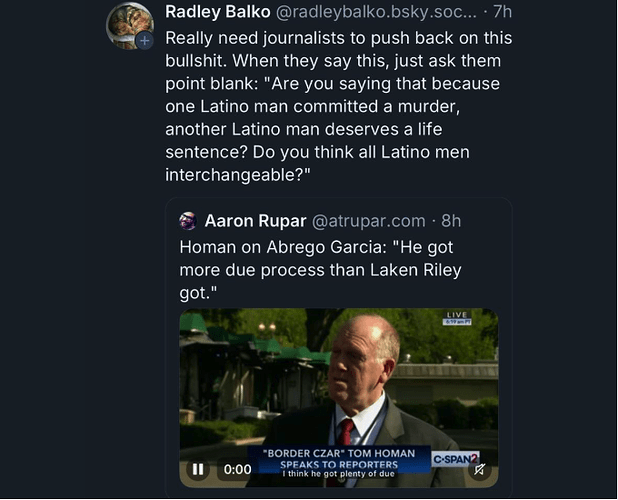Viewport: 618px width, 500px height.
Task: Unmute the video with the speaker icon
Action: point(480,468)
